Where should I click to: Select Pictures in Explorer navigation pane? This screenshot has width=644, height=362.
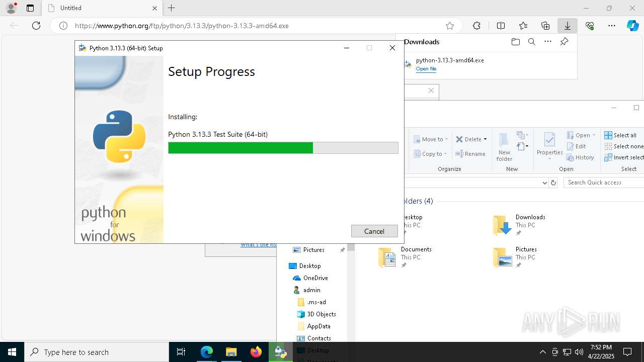(x=314, y=250)
